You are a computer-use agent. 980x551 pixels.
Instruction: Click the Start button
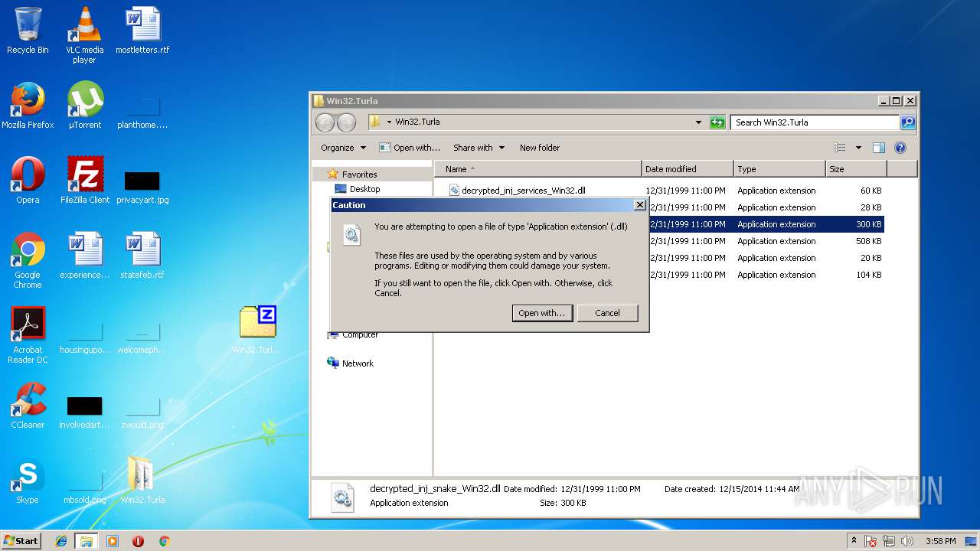click(x=21, y=541)
